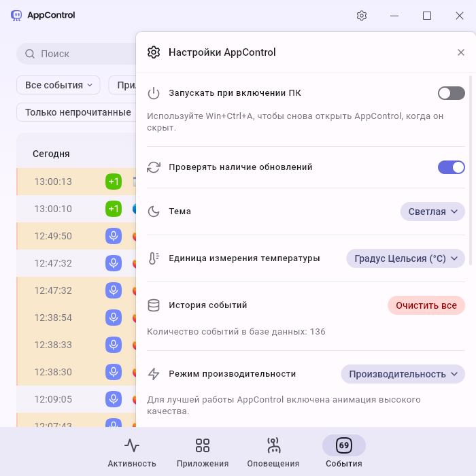Enable Запускать при включении ПК switch

[451, 93]
